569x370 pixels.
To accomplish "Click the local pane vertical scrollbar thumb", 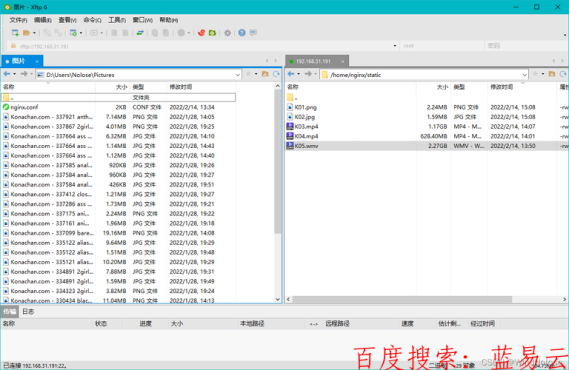I will (278, 161).
